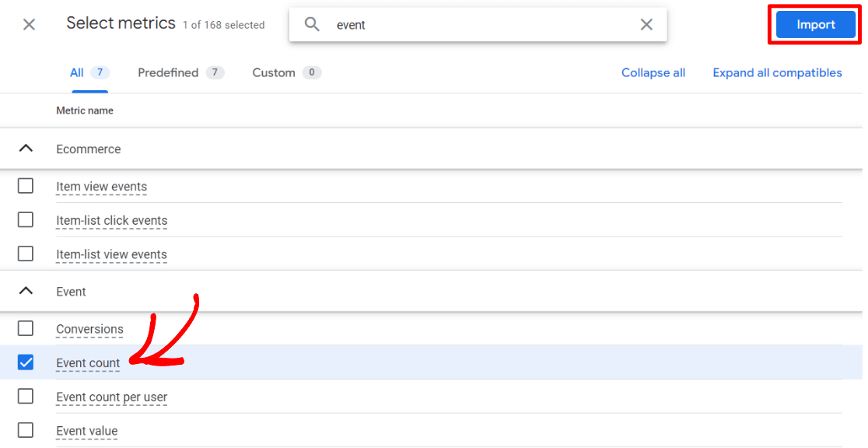Select the Conversions metric checkbox
This screenshot has height=448, width=868.
26,328
